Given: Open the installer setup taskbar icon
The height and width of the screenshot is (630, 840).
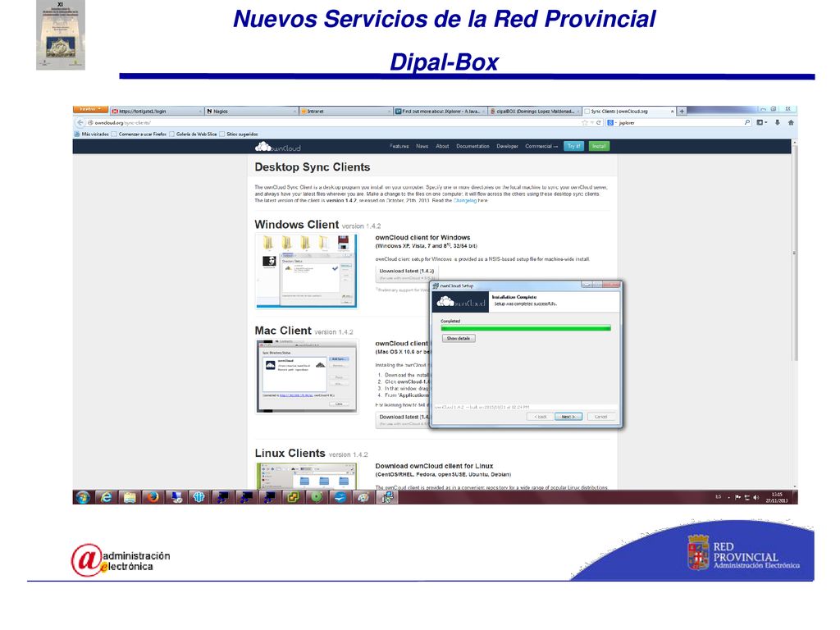Looking at the screenshot, I should click(387, 497).
